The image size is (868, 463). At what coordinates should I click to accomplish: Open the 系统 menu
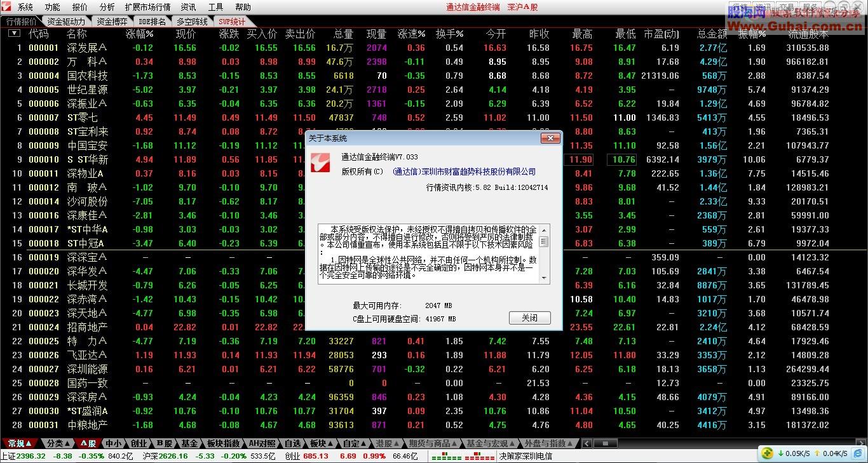point(25,7)
